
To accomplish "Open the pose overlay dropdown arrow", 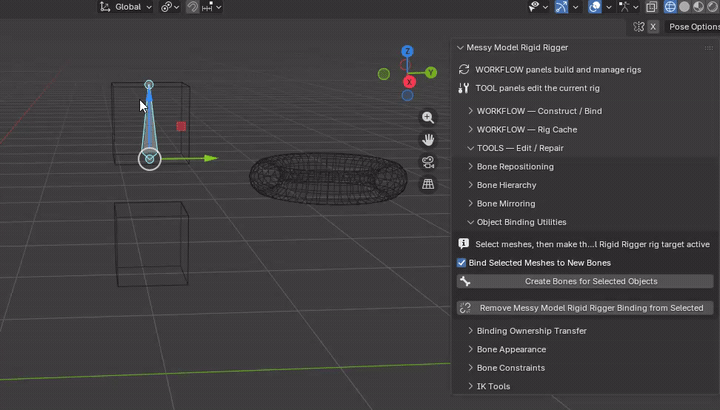I will (x=636, y=7).
